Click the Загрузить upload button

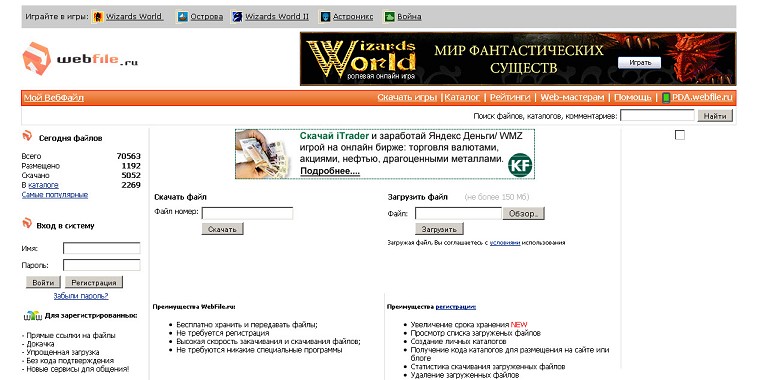tap(439, 229)
